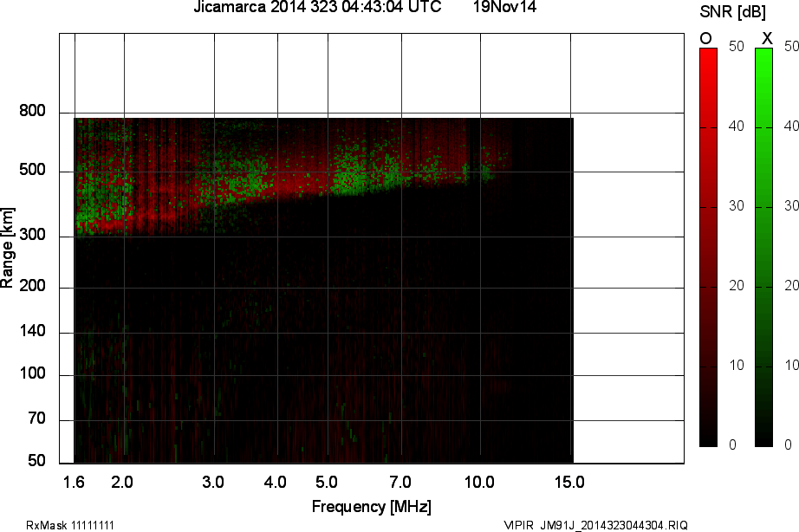Screen dimensions: 799x532
Task: Select the title text 'Jicamarca 2014 323 04:43:04 UTC'
Action: (x=317, y=7)
